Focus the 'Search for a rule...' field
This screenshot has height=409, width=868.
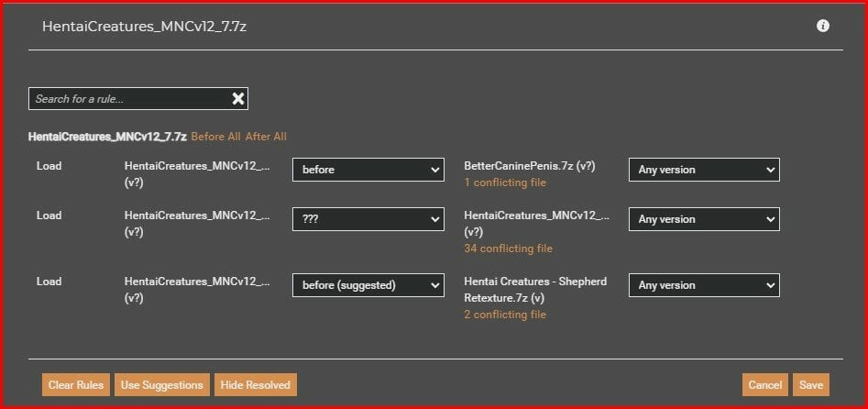point(137,99)
